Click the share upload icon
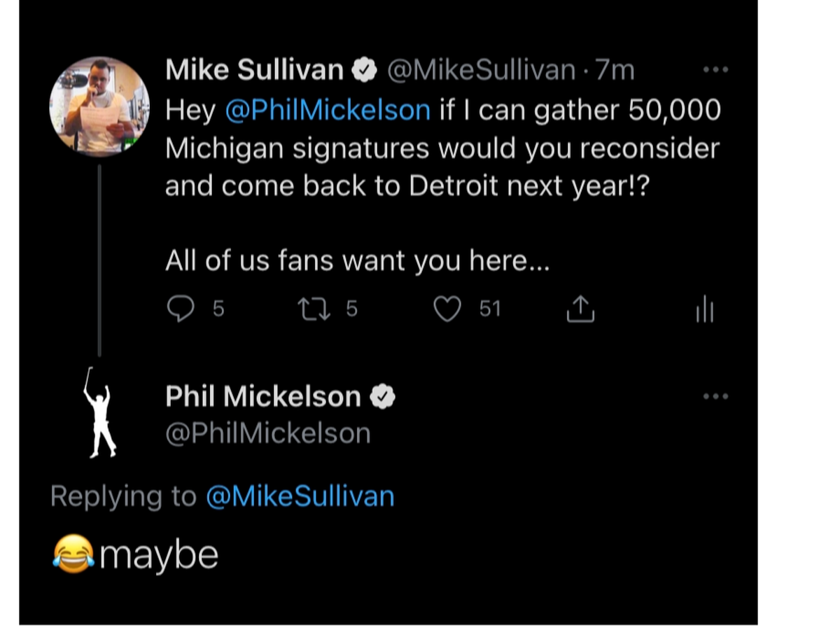Screen dimensions: 840x630 580,309
